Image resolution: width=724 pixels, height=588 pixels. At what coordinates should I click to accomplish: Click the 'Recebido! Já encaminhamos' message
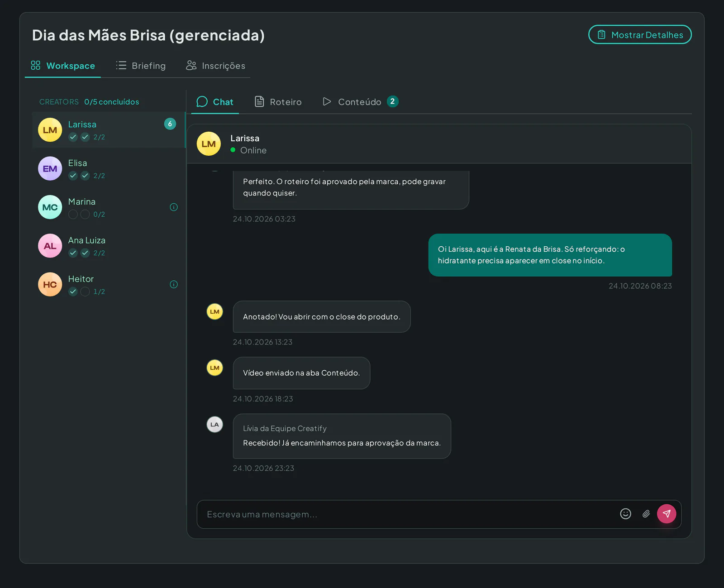342,436
